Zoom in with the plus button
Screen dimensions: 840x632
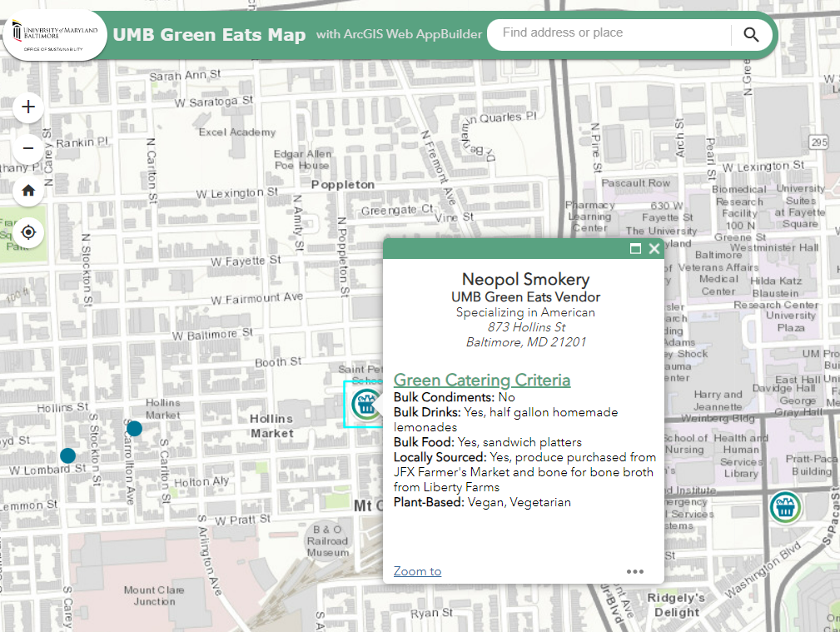point(28,107)
